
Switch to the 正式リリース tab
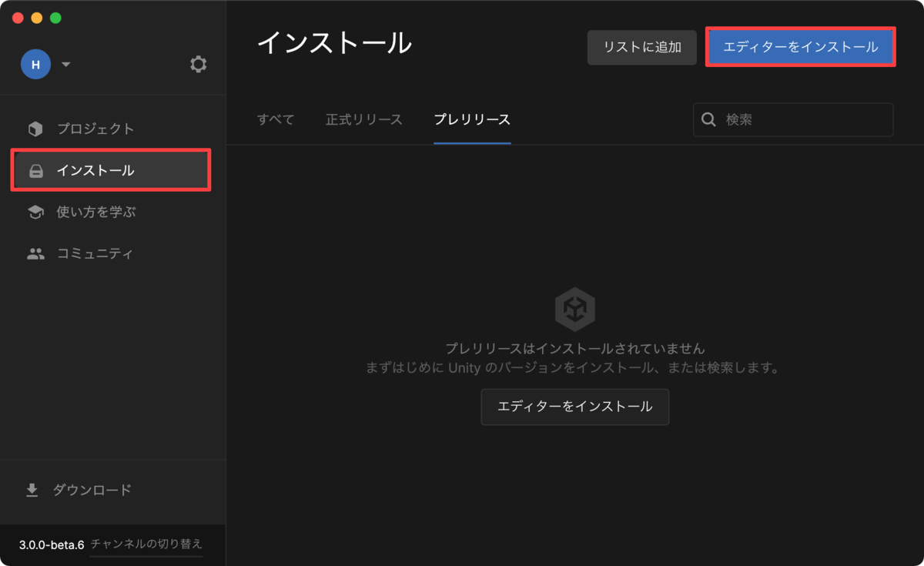[x=363, y=119]
